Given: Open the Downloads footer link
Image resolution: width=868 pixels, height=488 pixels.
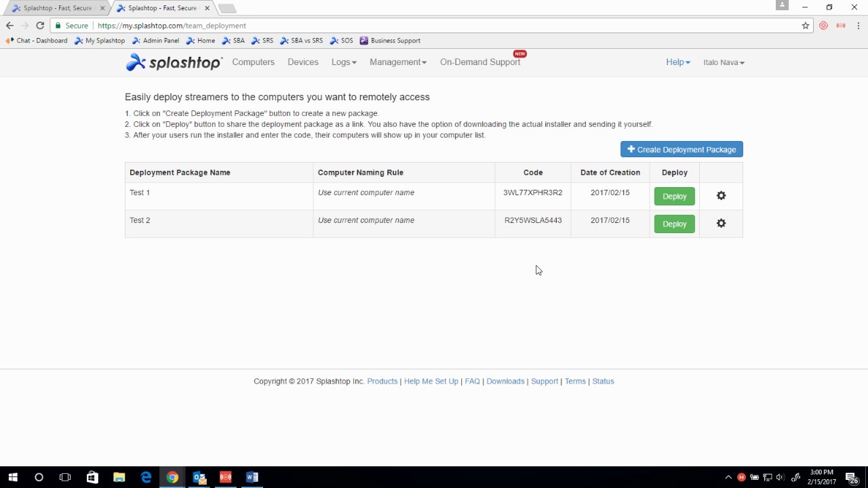Looking at the screenshot, I should point(505,382).
